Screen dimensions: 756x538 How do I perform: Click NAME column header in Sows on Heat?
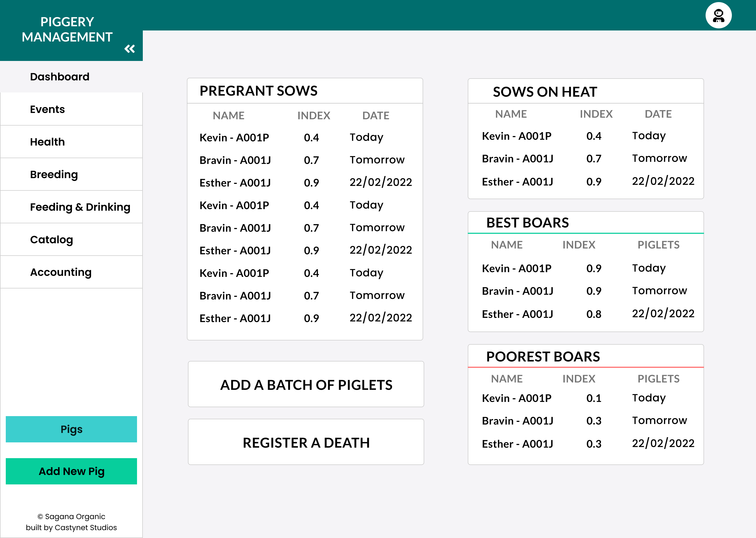click(511, 114)
